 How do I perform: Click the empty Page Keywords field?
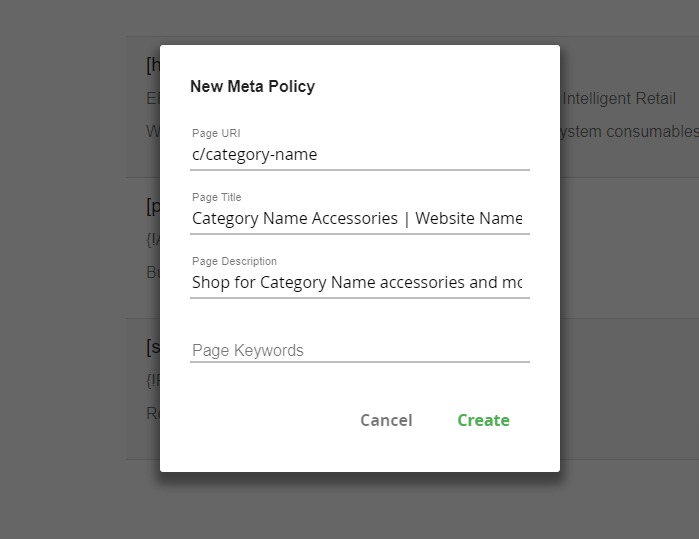coord(360,350)
